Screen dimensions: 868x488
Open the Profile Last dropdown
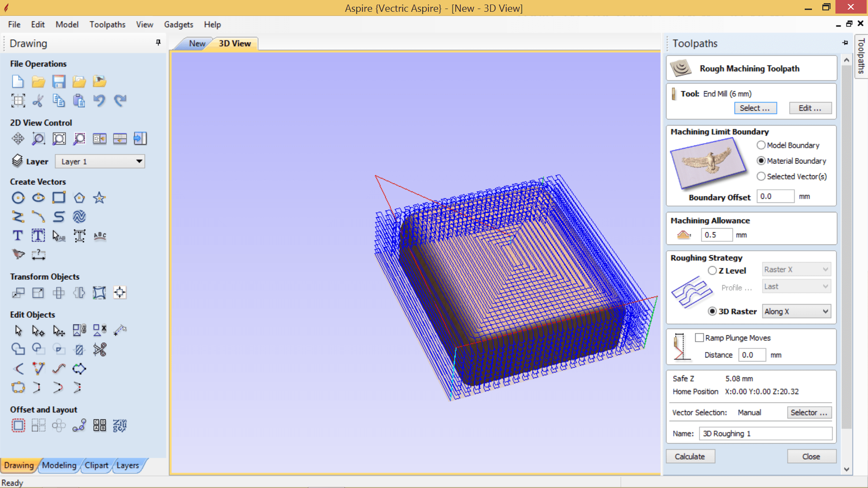pyautogui.click(x=797, y=286)
